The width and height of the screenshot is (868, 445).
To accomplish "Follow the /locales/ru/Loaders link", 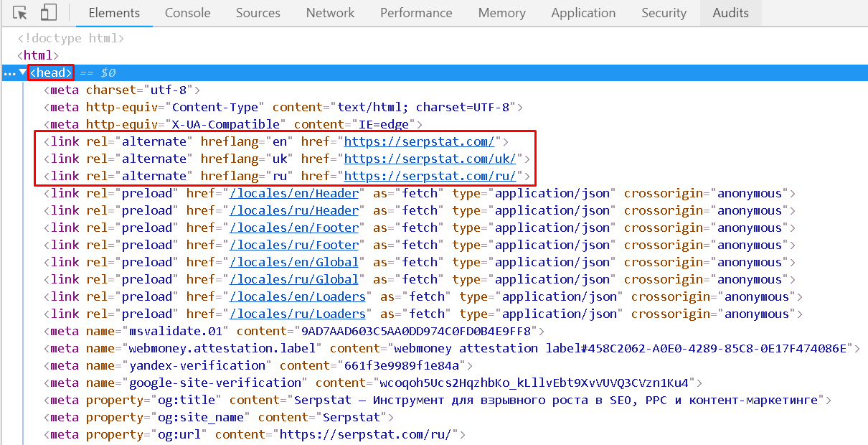I will coord(298,314).
